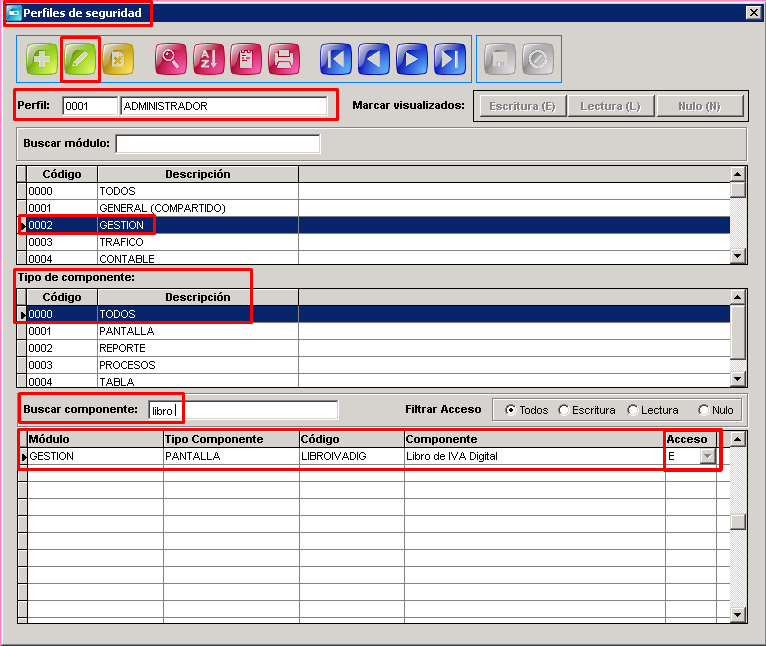Click the Buscar módulo input field
Viewport: 766px width, 646px height.
[x=218, y=144]
